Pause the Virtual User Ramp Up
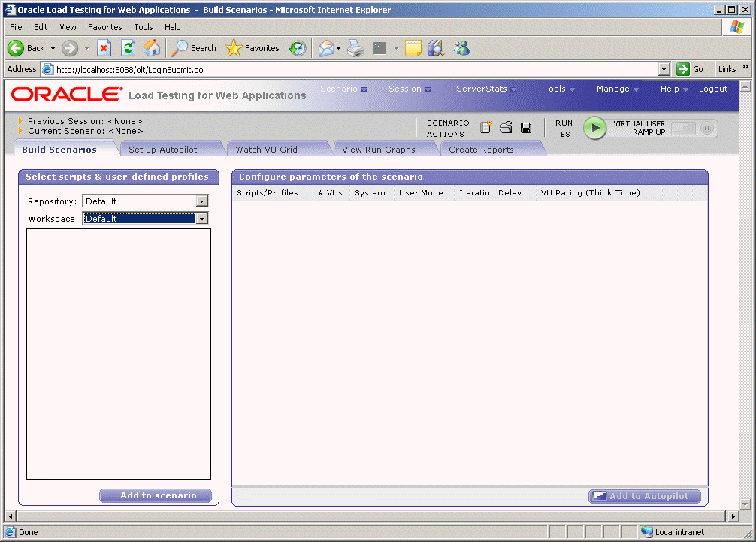Image resolution: width=756 pixels, height=542 pixels. point(707,128)
